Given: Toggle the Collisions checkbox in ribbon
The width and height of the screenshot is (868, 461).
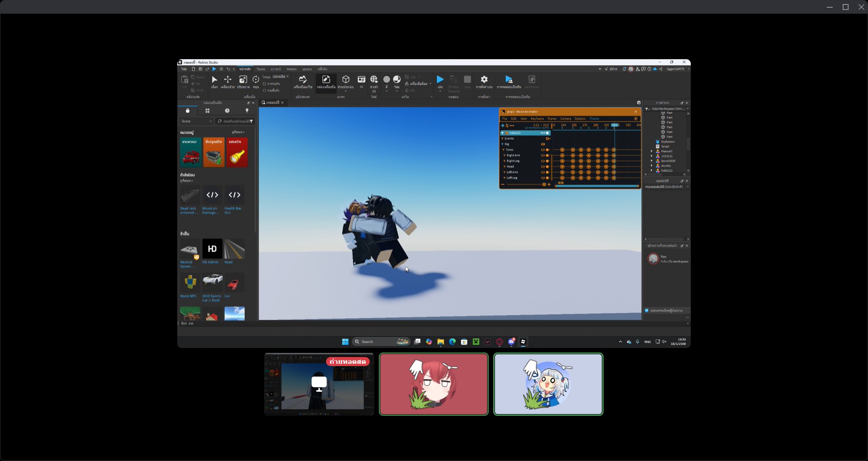Looking at the screenshot, I should [x=264, y=84].
